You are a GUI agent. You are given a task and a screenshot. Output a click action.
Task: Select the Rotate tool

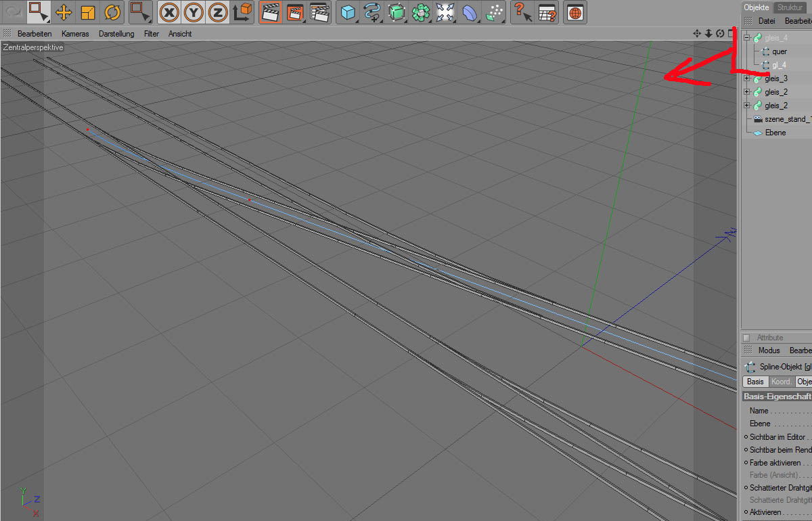point(112,12)
